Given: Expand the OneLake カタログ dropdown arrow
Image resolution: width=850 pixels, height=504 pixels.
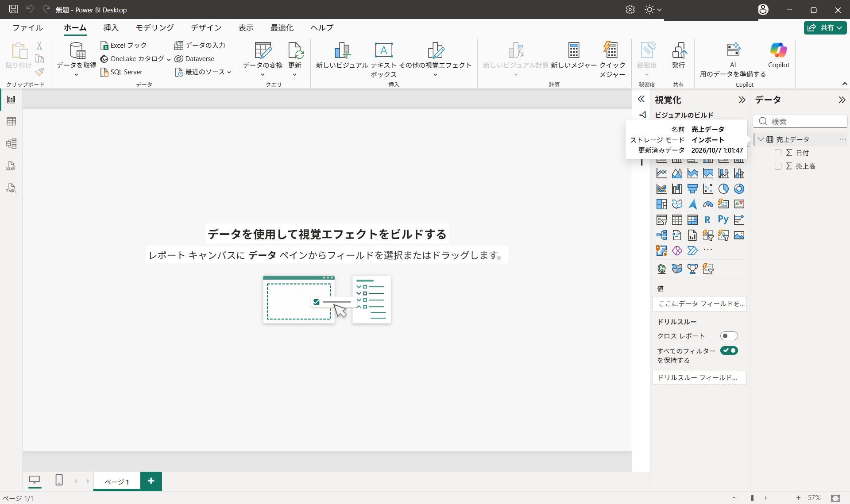Looking at the screenshot, I should coord(169,59).
